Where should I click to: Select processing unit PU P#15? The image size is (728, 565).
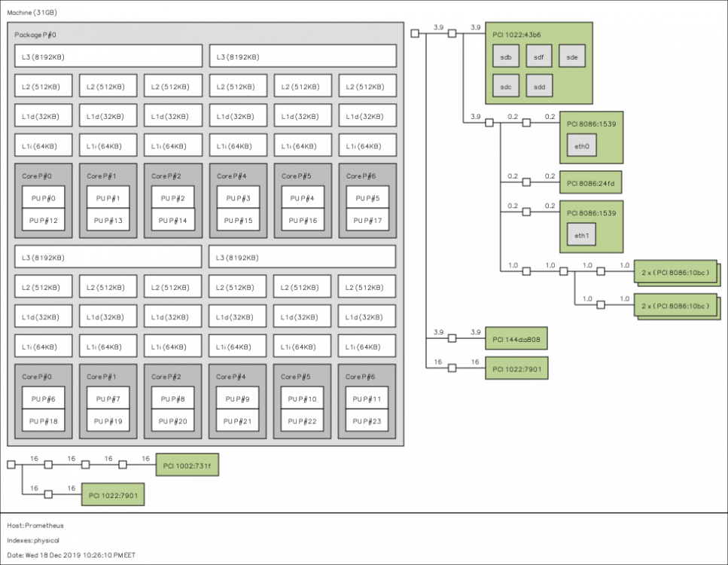pyautogui.click(x=238, y=220)
